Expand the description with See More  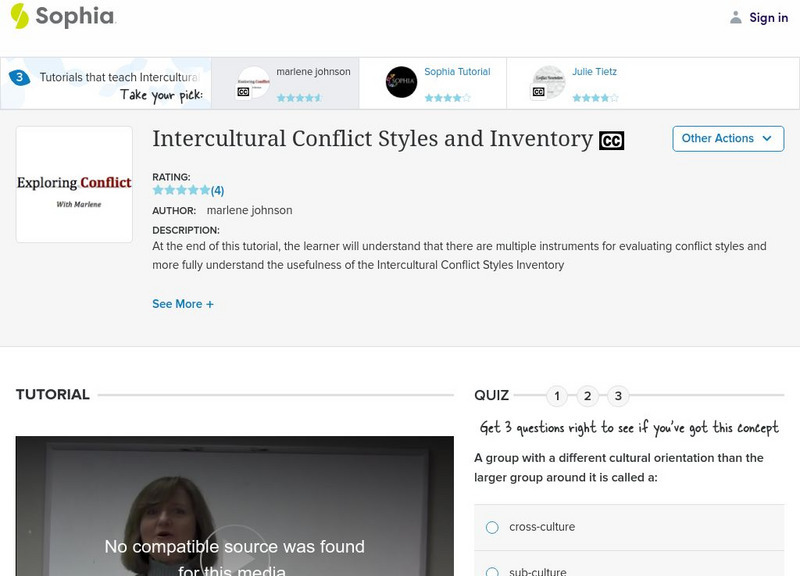[x=183, y=303]
